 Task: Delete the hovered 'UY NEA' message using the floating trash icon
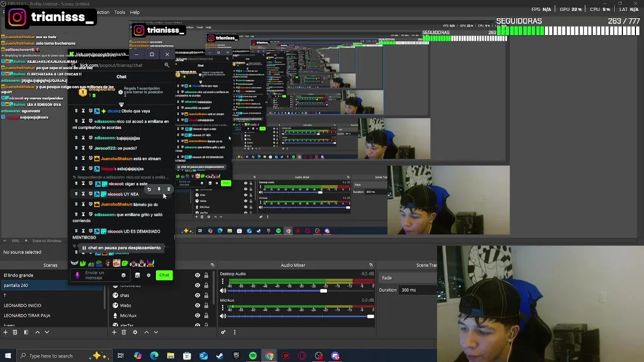pos(169,190)
